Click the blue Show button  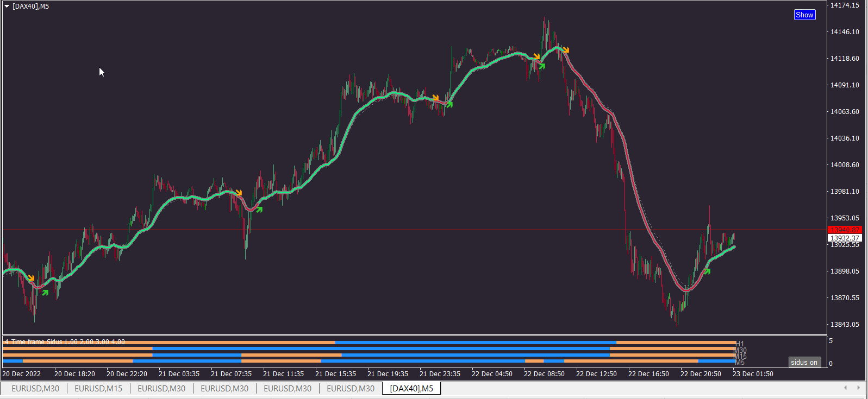pyautogui.click(x=804, y=15)
